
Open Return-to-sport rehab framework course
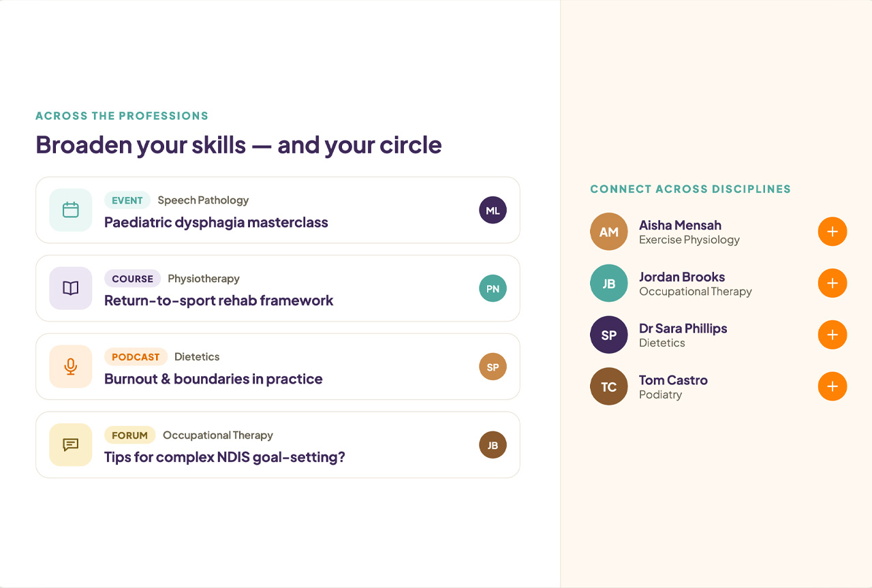[219, 300]
